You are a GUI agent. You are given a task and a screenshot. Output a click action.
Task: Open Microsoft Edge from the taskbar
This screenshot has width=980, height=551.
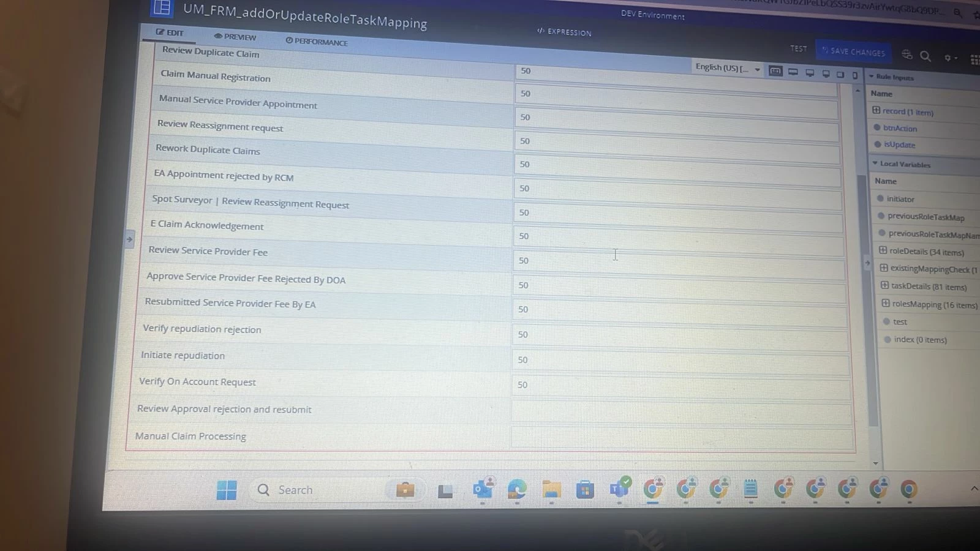517,489
